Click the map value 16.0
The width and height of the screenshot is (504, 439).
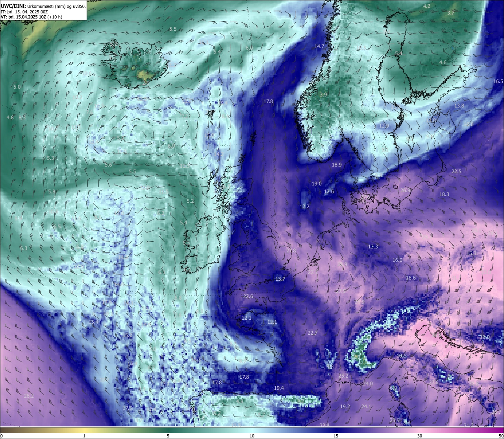[x=397, y=260]
